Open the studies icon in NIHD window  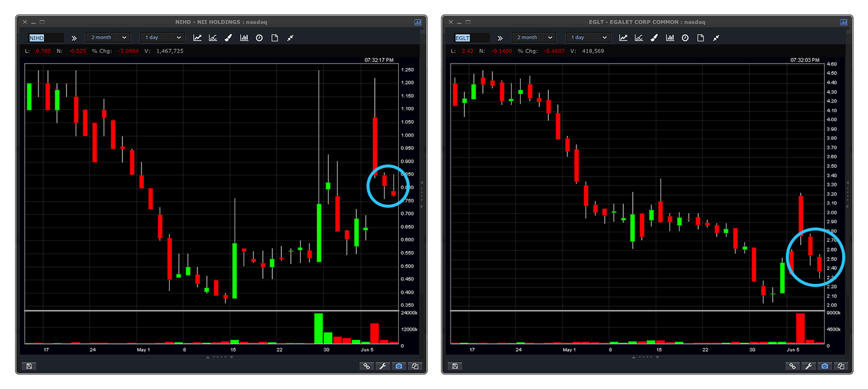213,37
